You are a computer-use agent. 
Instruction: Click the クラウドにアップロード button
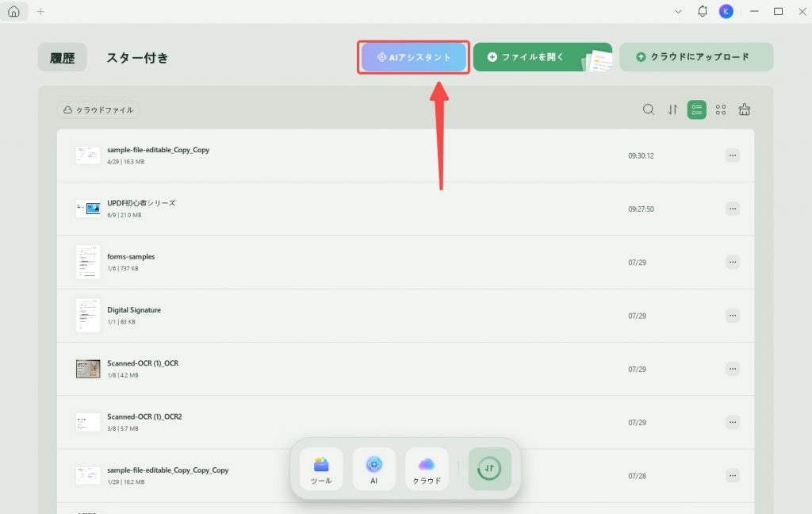tap(696, 57)
